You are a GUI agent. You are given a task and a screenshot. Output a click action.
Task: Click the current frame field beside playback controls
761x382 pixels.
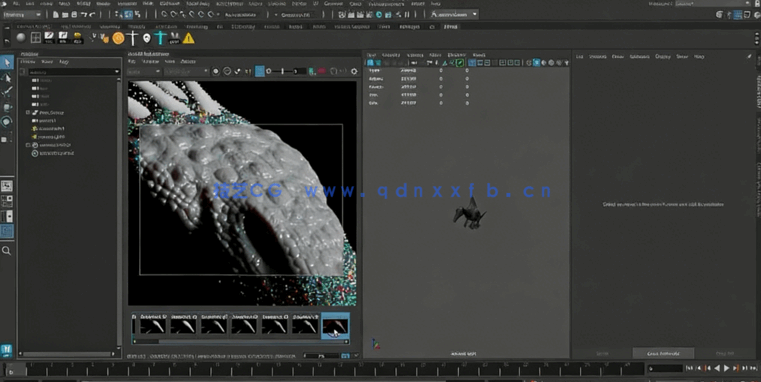[x=665, y=368]
